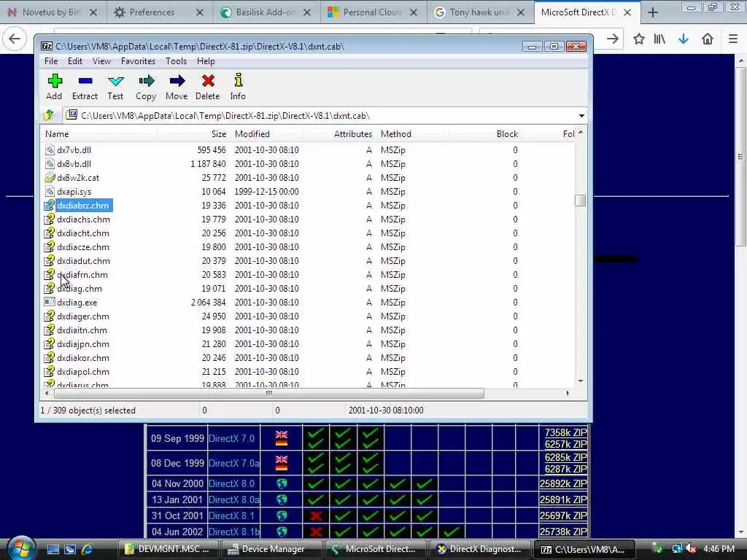Screen dimensions: 747x560
Task: Open the Help menu
Action: coord(206,61)
